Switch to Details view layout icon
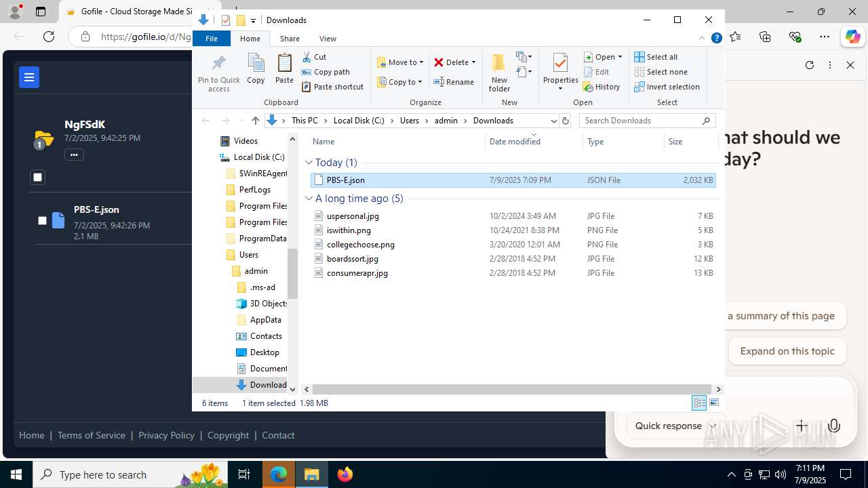The height and width of the screenshot is (488, 868). pyautogui.click(x=699, y=403)
